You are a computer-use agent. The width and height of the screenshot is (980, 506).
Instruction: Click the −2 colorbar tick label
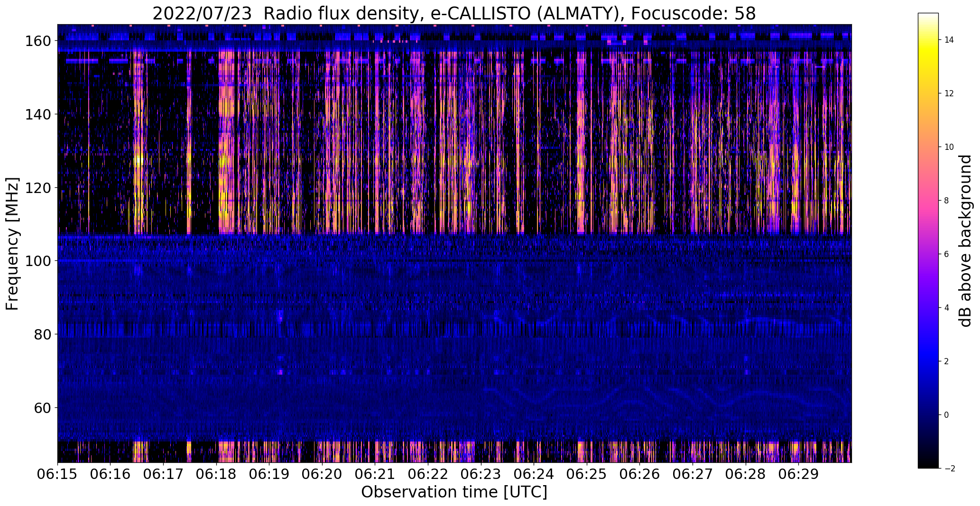(950, 469)
